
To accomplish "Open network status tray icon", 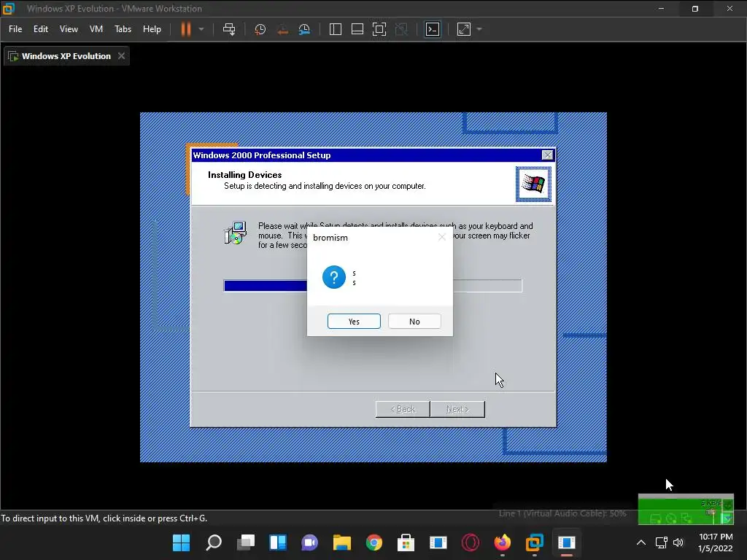I will tap(661, 542).
